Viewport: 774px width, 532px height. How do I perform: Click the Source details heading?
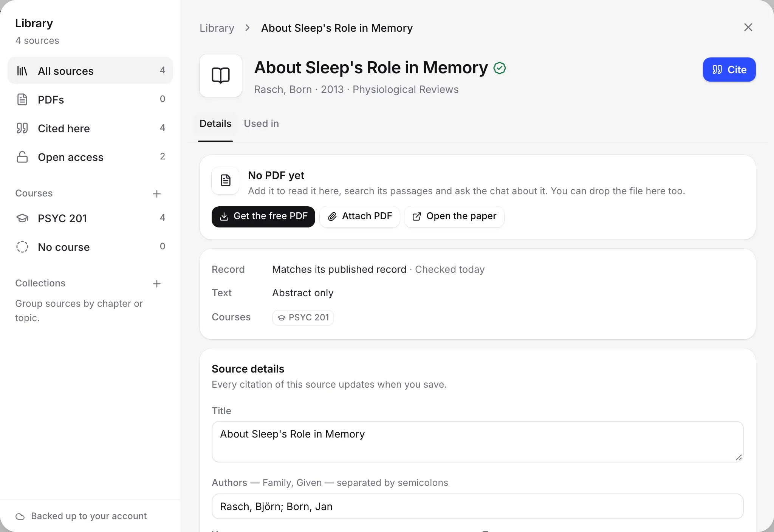click(248, 369)
